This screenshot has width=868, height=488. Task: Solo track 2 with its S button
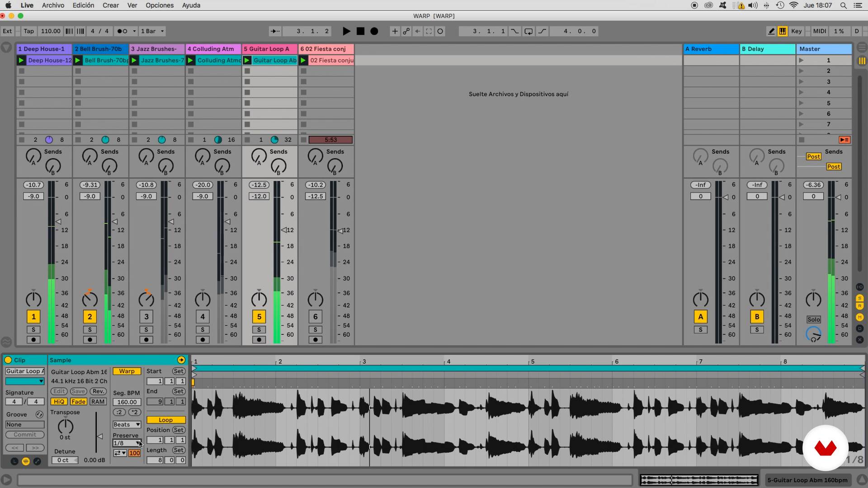90,329
